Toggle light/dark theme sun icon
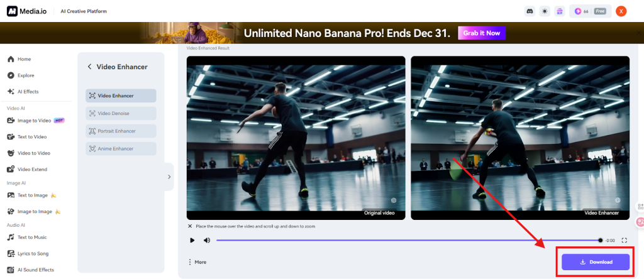Image resolution: width=644 pixels, height=279 pixels. tap(545, 11)
